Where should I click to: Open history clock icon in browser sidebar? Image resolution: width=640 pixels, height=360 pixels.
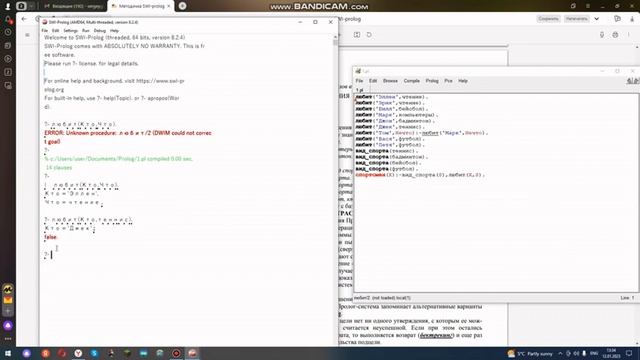[x=8, y=32]
